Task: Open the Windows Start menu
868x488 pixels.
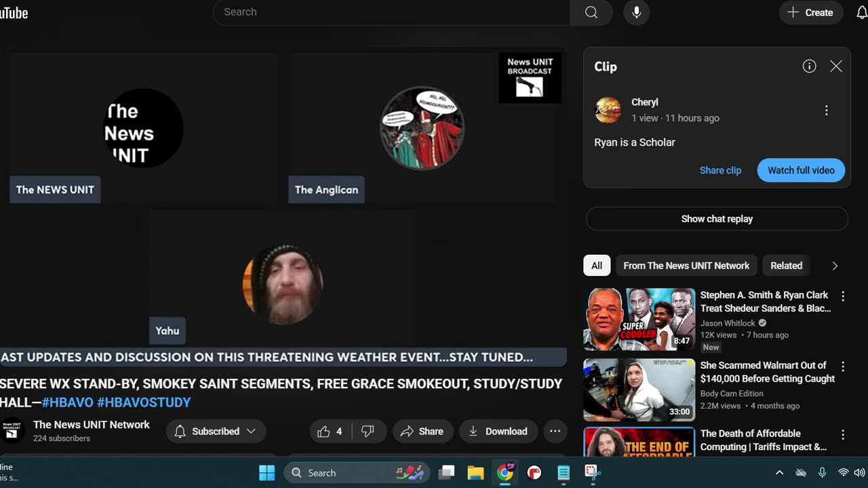Action: 267,472
